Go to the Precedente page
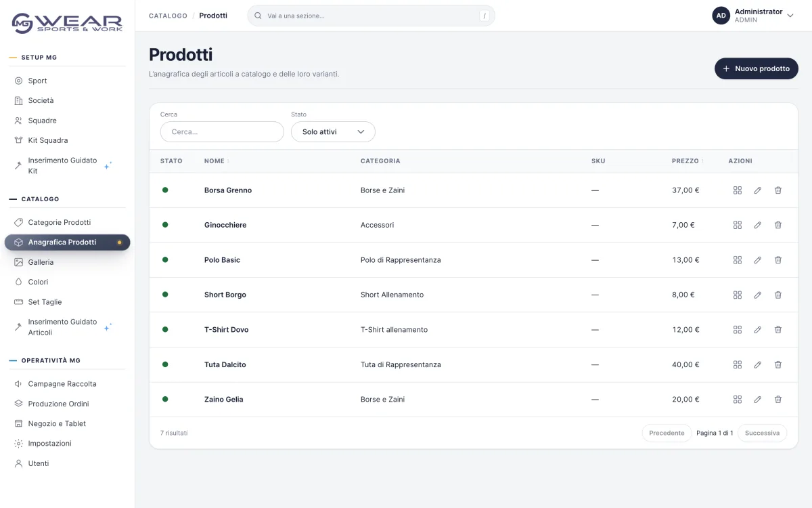 pos(667,433)
